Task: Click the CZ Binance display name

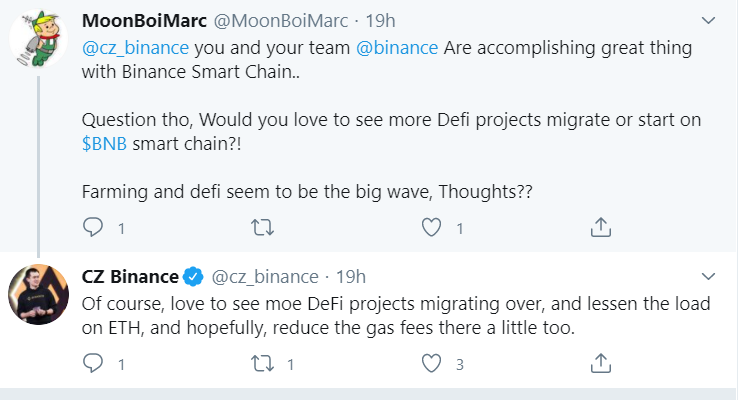Action: point(129,276)
